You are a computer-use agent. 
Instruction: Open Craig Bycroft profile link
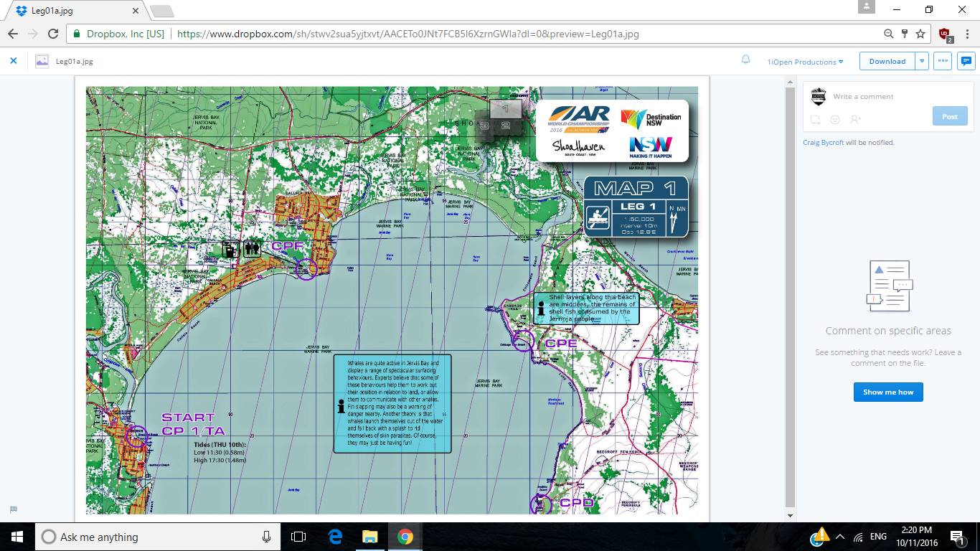(823, 143)
